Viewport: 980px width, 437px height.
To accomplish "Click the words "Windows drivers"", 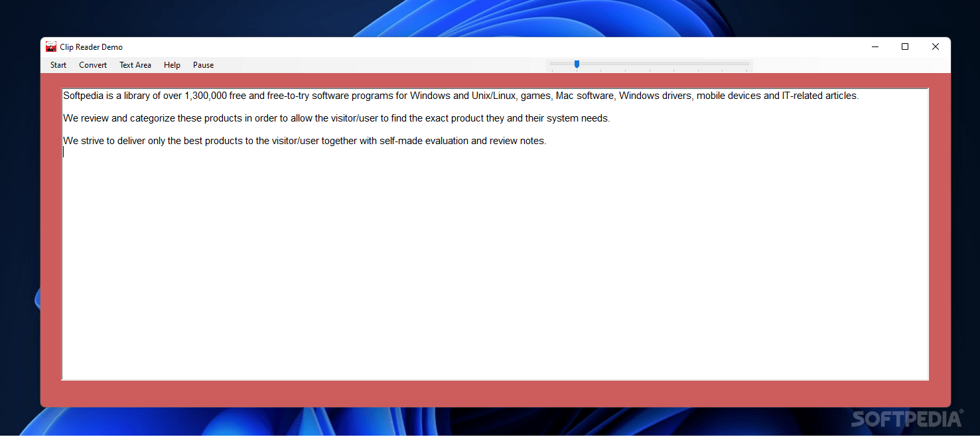I will click(655, 96).
